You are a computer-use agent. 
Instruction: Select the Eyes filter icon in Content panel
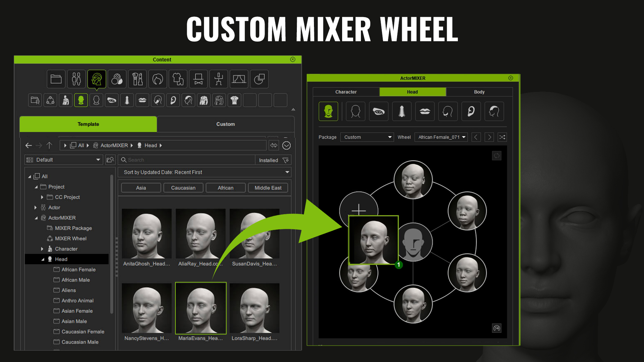click(111, 100)
